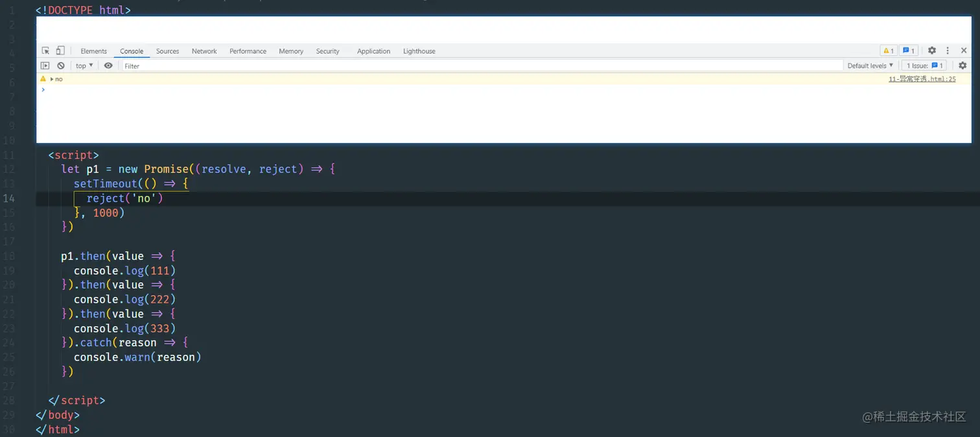This screenshot has width=980, height=437.
Task: Click line number 14 in the gutter
Action: 9,198
